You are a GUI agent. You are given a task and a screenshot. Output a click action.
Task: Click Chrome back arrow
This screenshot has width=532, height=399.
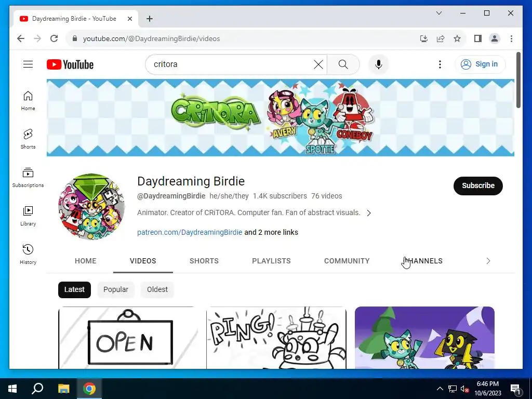[21, 38]
